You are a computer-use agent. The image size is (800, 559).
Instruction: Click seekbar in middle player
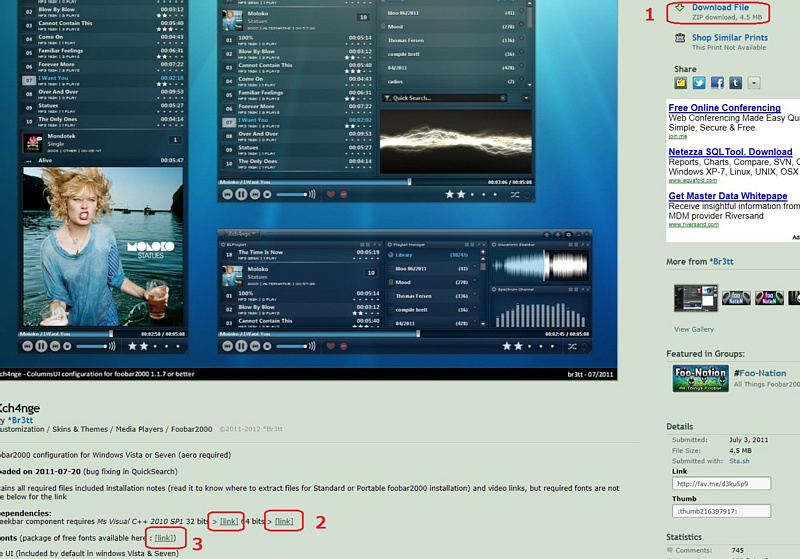tap(377, 182)
